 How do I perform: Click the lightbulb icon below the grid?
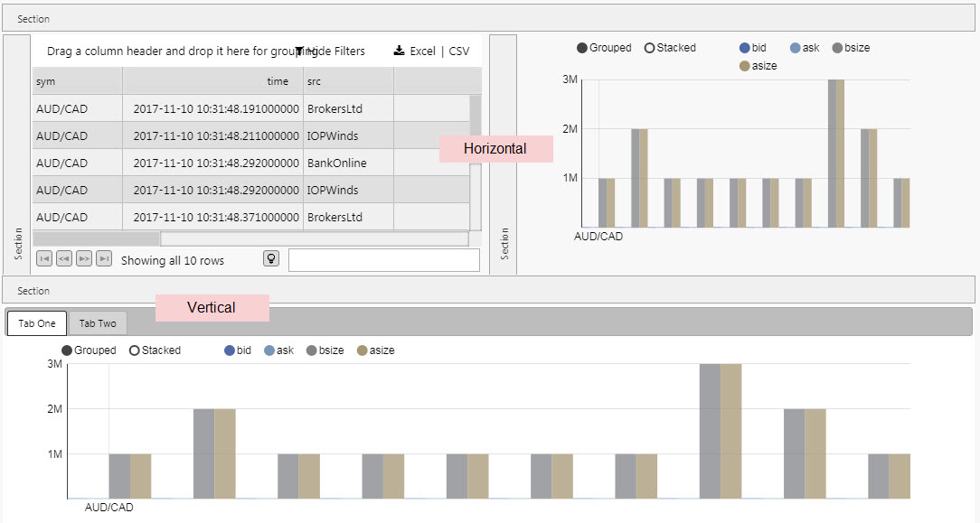pyautogui.click(x=270, y=258)
